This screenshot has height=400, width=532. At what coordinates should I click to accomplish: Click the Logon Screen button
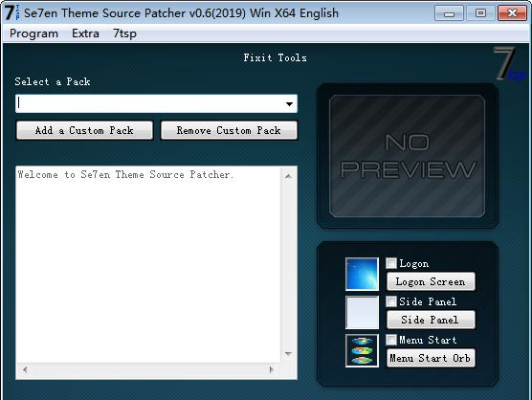(x=431, y=281)
